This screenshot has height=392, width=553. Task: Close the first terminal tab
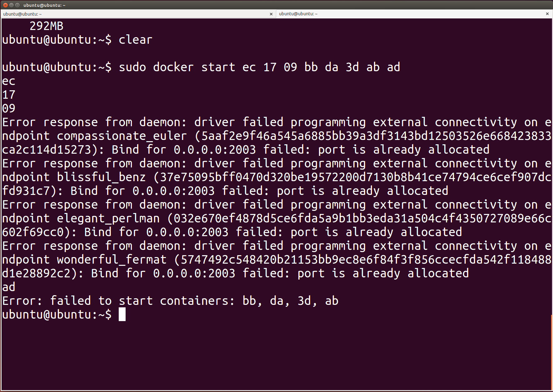pos(271,14)
